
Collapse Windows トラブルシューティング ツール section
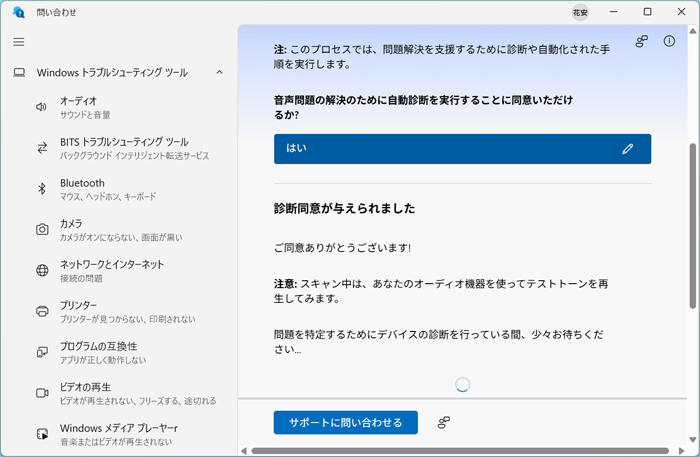(x=220, y=72)
